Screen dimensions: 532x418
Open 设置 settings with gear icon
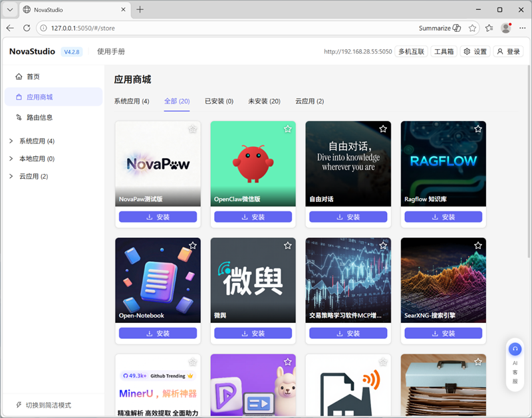pyautogui.click(x=475, y=52)
